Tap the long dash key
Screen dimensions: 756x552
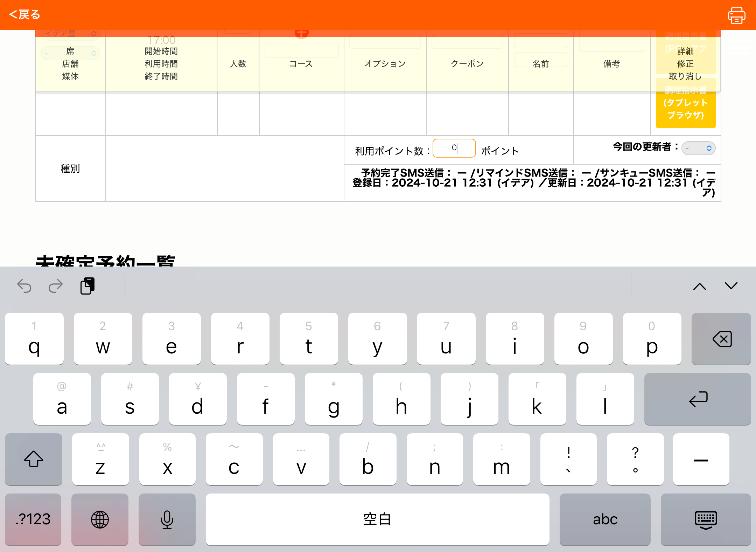coord(701,459)
